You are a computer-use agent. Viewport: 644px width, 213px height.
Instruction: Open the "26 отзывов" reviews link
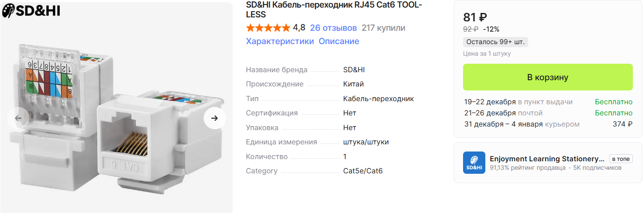click(333, 28)
